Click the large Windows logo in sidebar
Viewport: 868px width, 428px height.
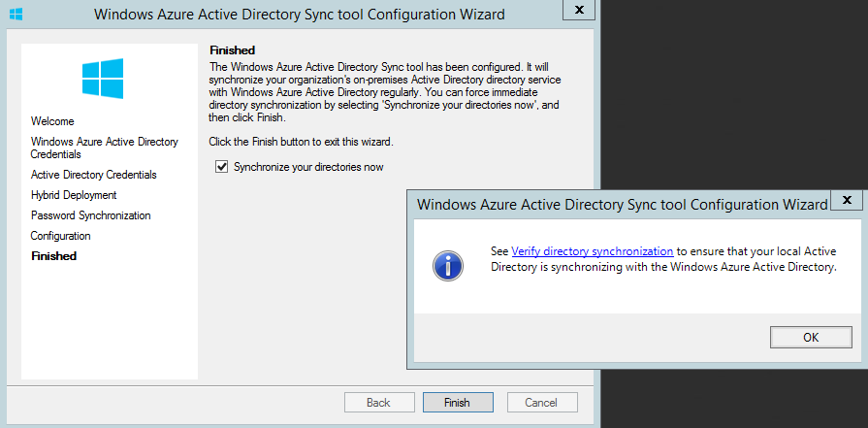103,79
